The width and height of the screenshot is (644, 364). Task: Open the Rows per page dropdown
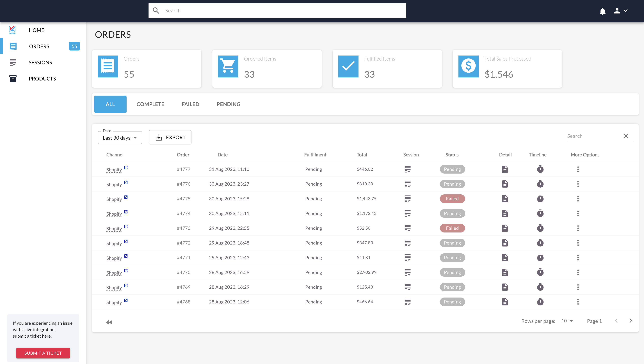pos(567,321)
